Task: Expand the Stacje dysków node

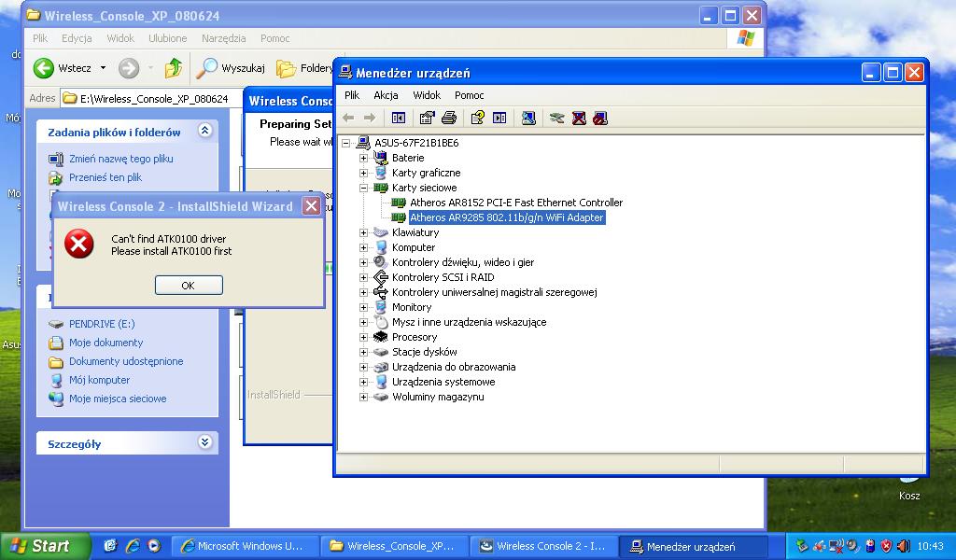Action: pyautogui.click(x=364, y=352)
